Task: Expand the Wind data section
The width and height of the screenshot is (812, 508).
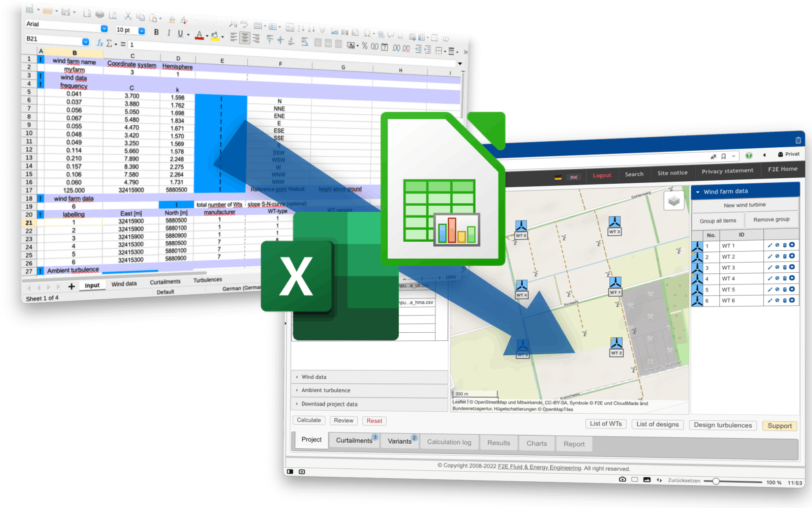Action: [x=314, y=376]
